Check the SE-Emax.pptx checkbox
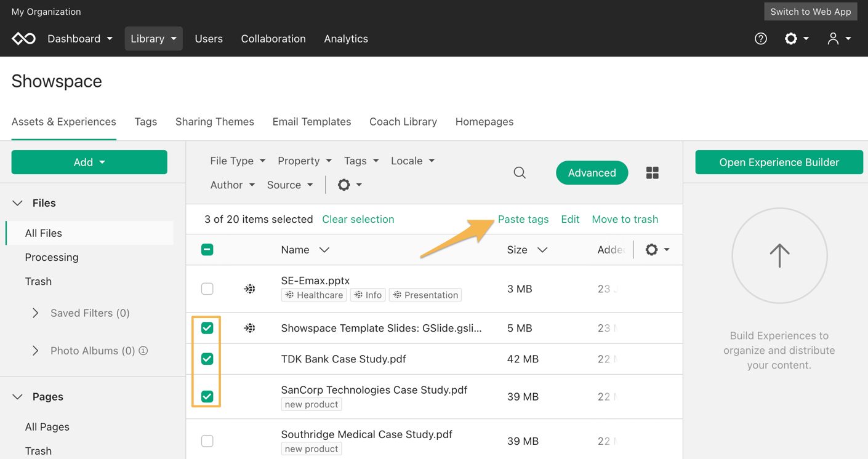868x459 pixels. [x=207, y=289]
